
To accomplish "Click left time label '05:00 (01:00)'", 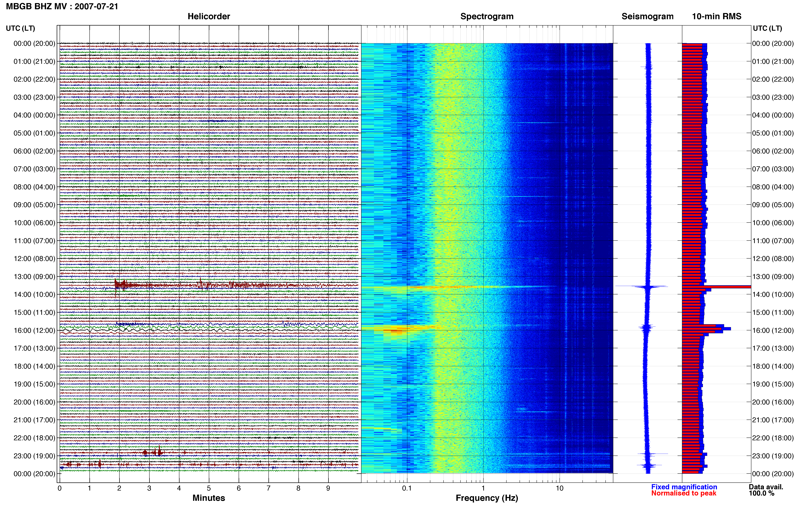I will tap(34, 133).
